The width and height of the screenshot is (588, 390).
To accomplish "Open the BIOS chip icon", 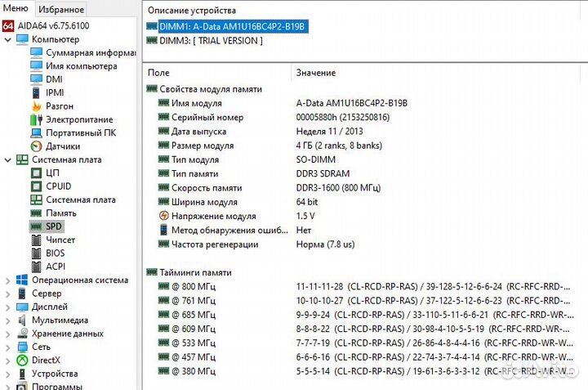I will [x=36, y=253].
